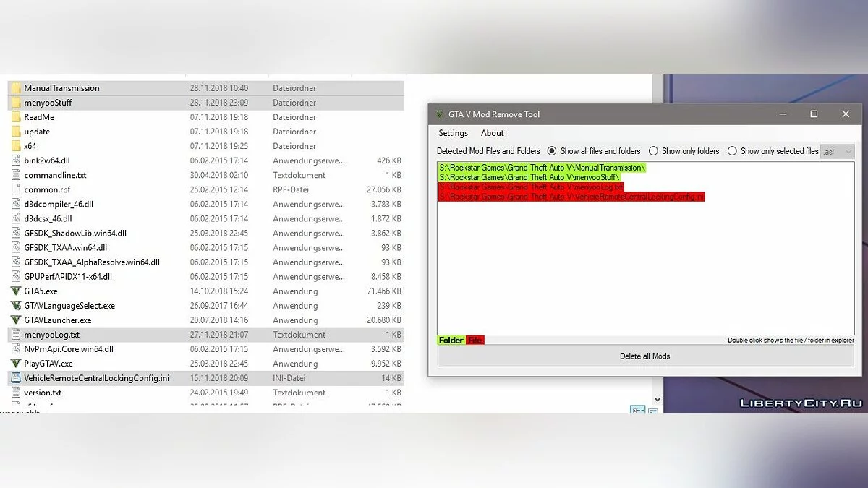The image size is (868, 488).
Task: Choose the 'Show only selected files' radio button
Action: point(732,151)
